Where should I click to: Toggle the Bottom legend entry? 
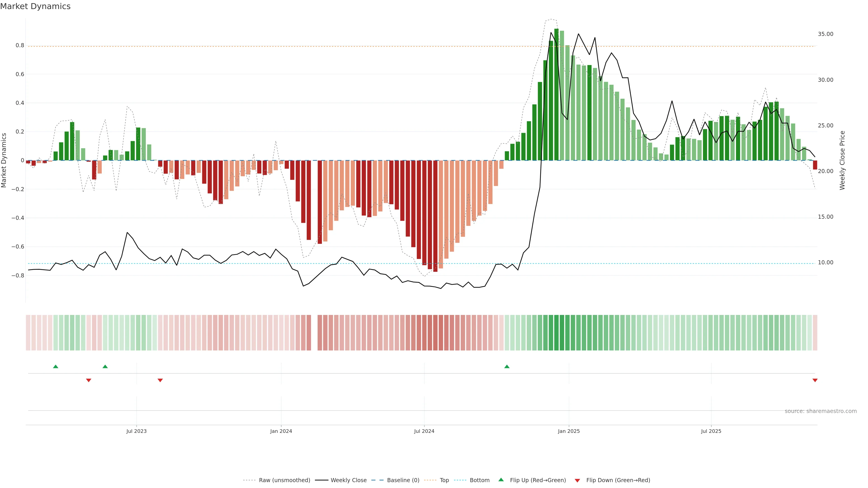479,480
